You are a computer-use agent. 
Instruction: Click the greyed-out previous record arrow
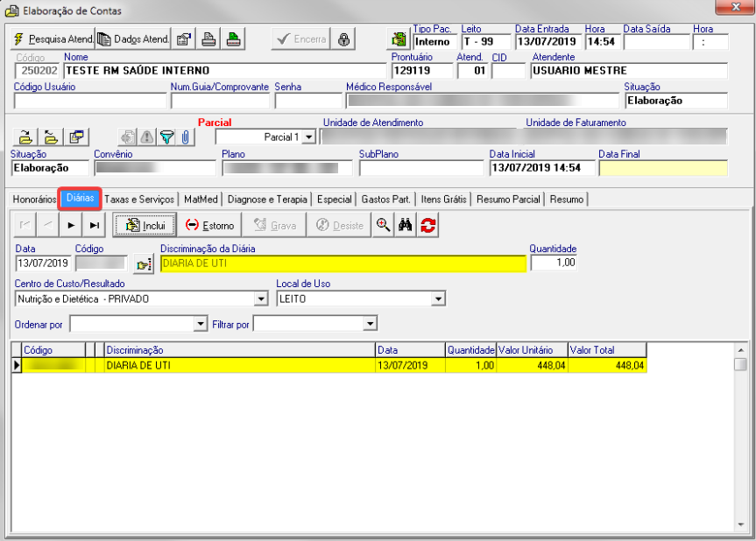pos(48,225)
